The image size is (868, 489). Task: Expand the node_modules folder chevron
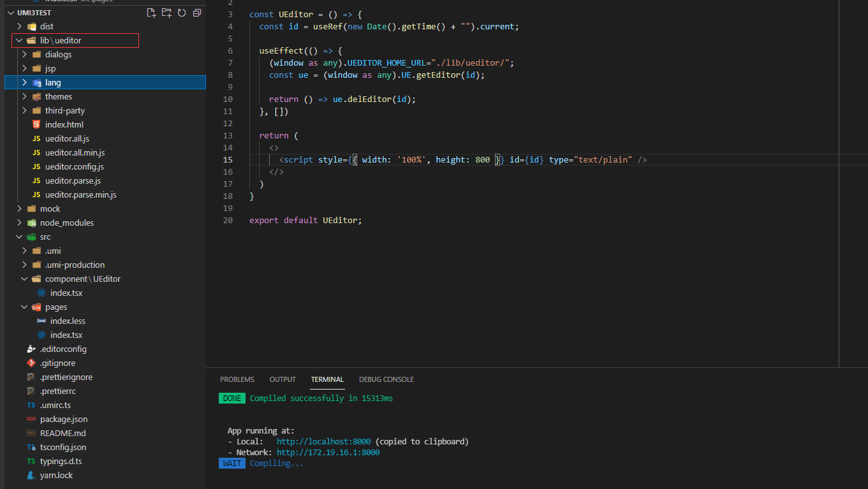pyautogui.click(x=19, y=223)
